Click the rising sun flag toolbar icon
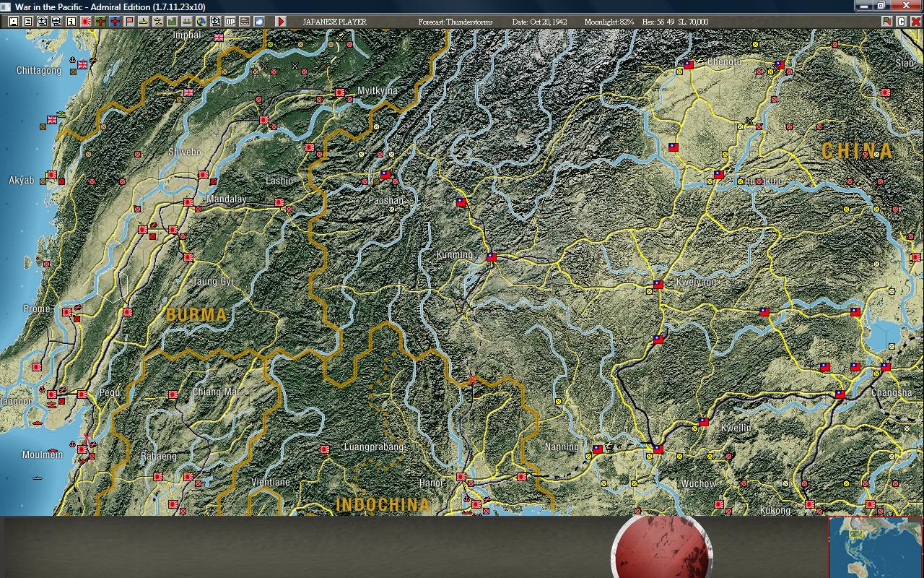Image resolution: width=924 pixels, height=578 pixels. (x=86, y=22)
